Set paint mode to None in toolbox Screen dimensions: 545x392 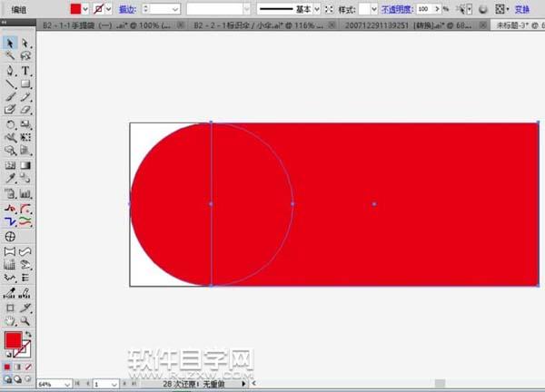[x=27, y=367]
